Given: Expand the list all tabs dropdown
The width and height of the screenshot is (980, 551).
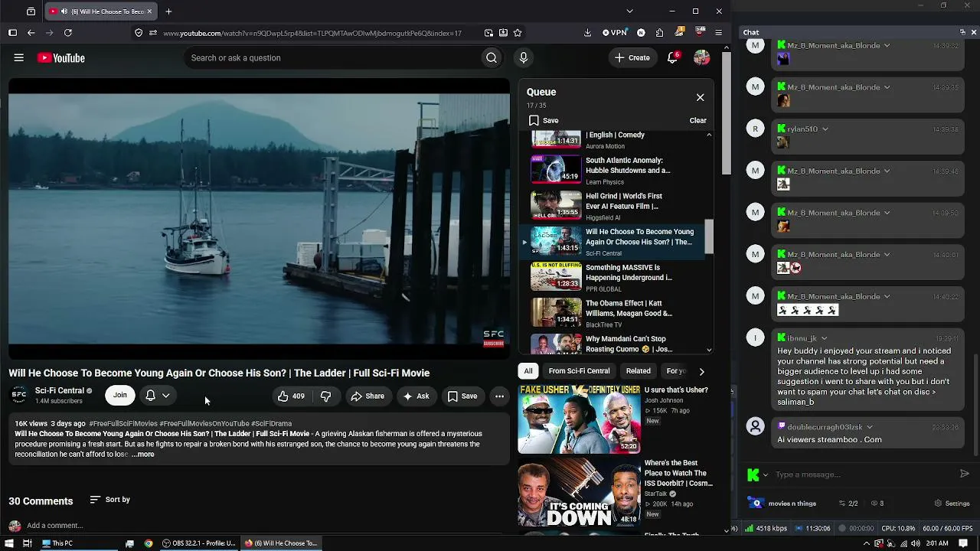Looking at the screenshot, I should tap(629, 11).
